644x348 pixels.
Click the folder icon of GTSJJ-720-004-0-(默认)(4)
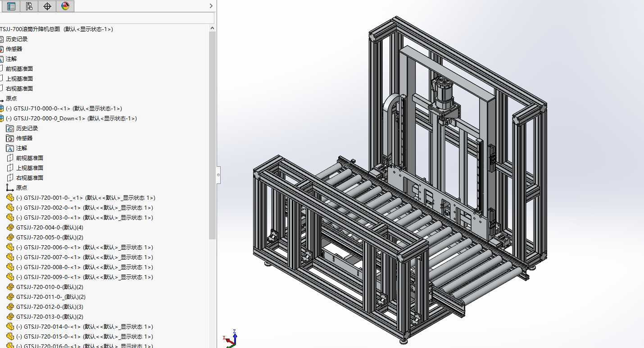click(10, 228)
